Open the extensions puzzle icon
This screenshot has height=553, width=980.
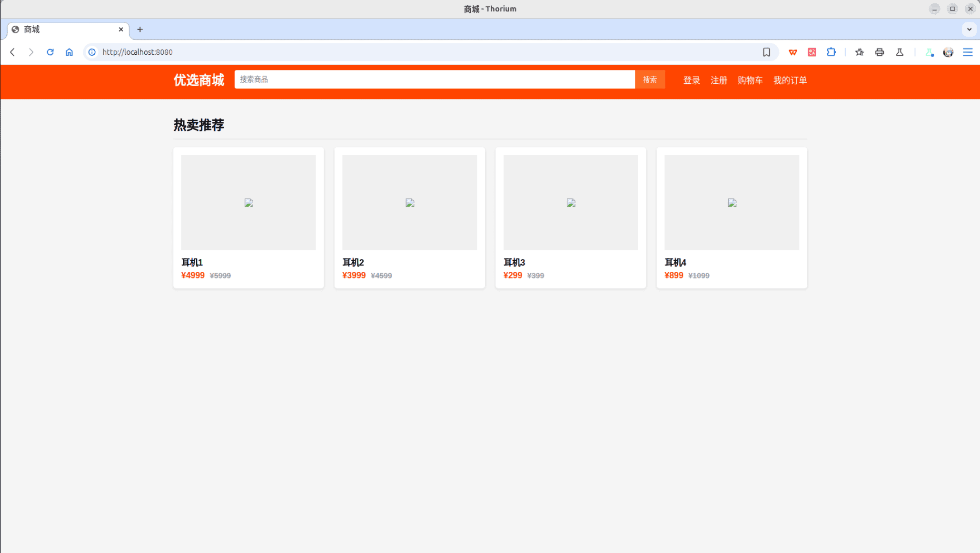(831, 52)
